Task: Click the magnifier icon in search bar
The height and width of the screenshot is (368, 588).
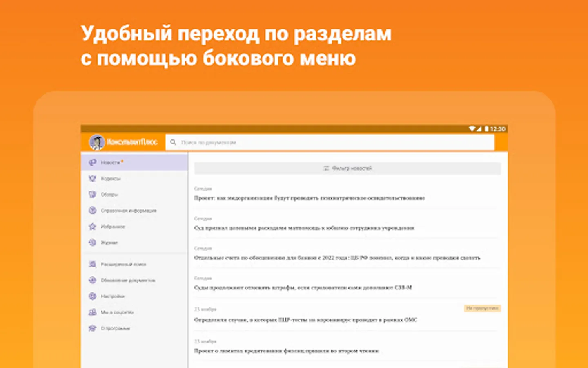Action: pyautogui.click(x=173, y=142)
